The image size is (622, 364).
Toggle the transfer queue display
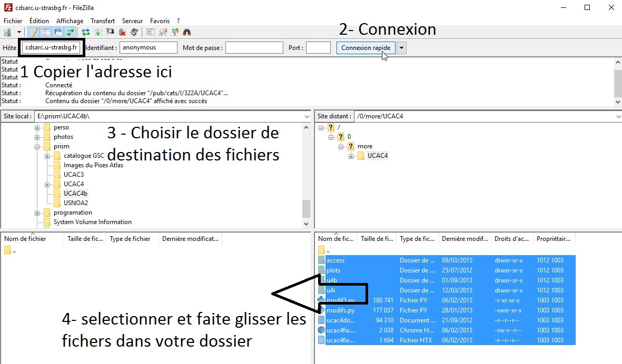[70, 32]
